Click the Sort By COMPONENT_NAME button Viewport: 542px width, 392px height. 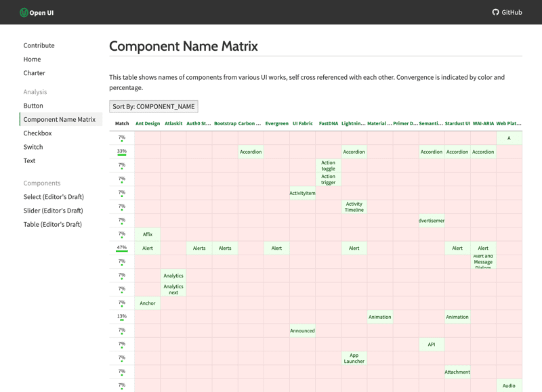(154, 106)
